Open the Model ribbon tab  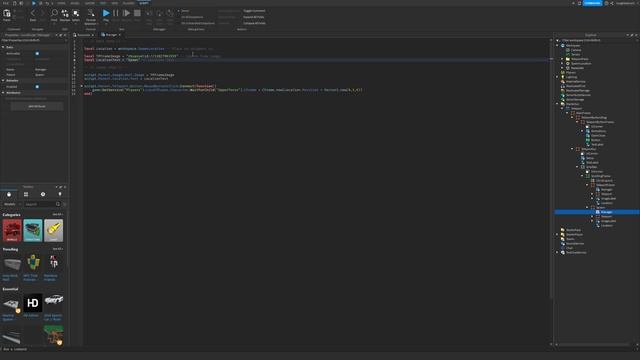[75, 3]
